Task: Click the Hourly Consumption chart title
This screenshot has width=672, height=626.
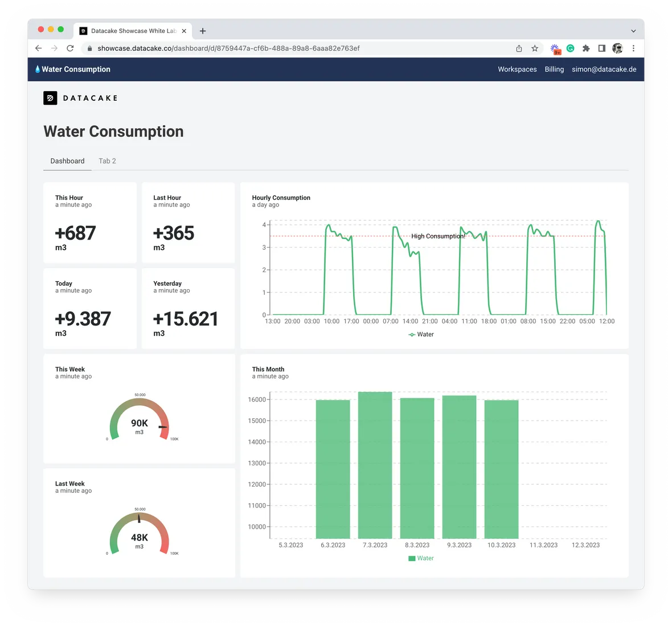Action: 281,198
